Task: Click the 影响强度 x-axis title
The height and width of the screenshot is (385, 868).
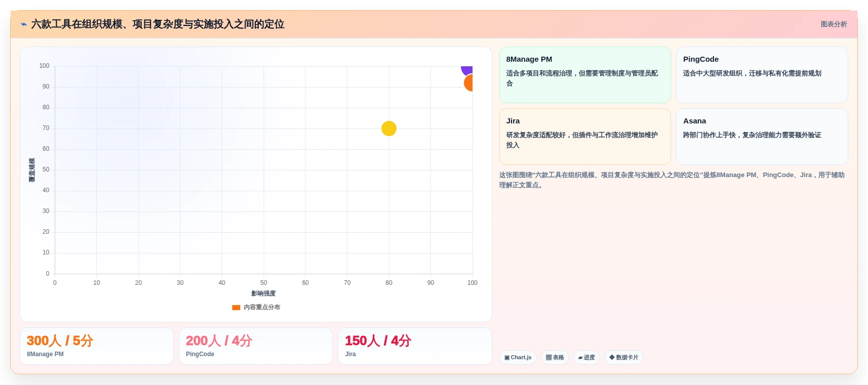Action: point(263,293)
